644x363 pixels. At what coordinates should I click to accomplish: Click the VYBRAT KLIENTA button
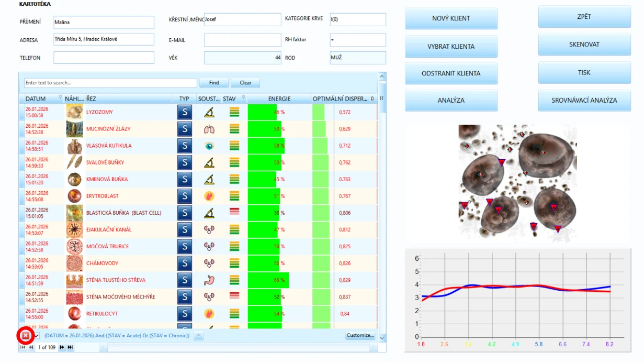pyautogui.click(x=451, y=47)
